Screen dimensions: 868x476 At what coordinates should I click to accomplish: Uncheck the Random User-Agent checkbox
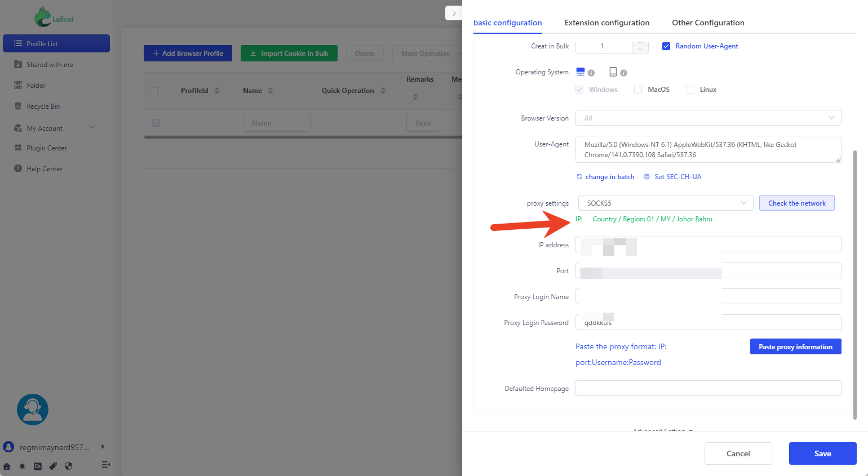click(666, 46)
